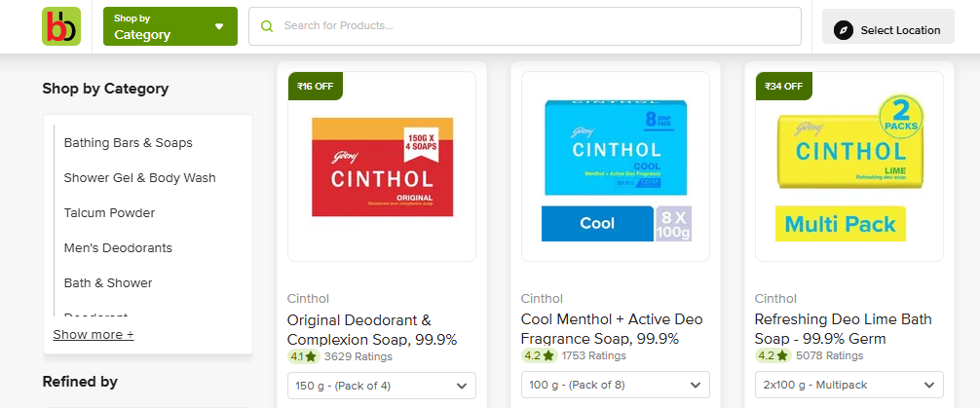Screen dimensions: 980x408
Task: Open Shower Gel & Body Wash category
Action: (x=140, y=177)
